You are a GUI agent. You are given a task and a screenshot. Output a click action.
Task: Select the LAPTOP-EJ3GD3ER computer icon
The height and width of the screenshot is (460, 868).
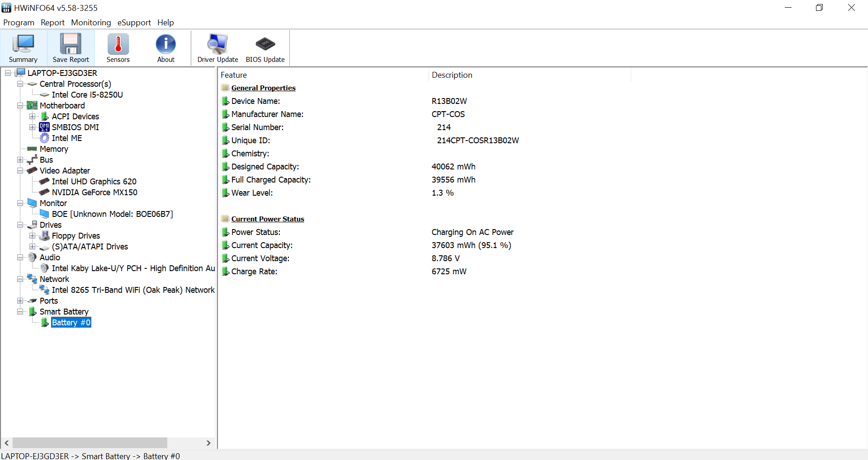[x=21, y=73]
